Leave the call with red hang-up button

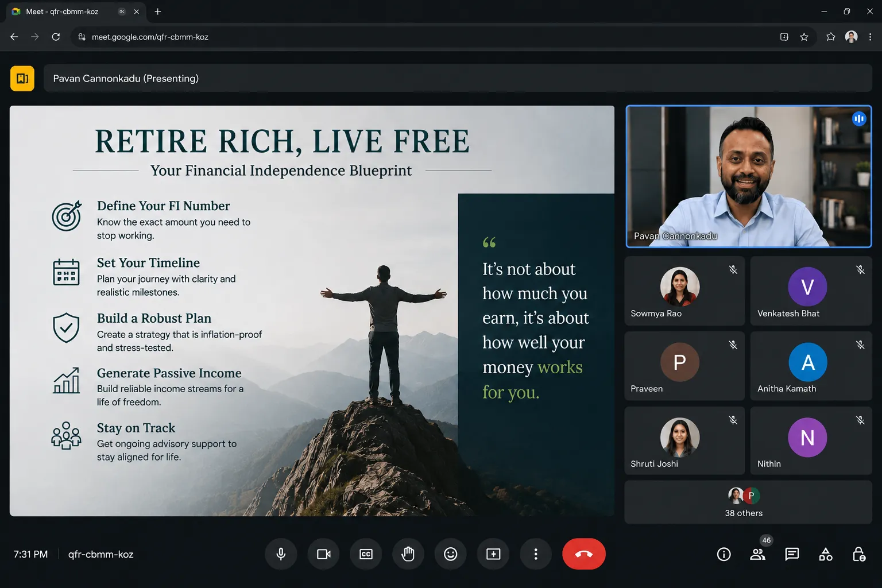584,554
